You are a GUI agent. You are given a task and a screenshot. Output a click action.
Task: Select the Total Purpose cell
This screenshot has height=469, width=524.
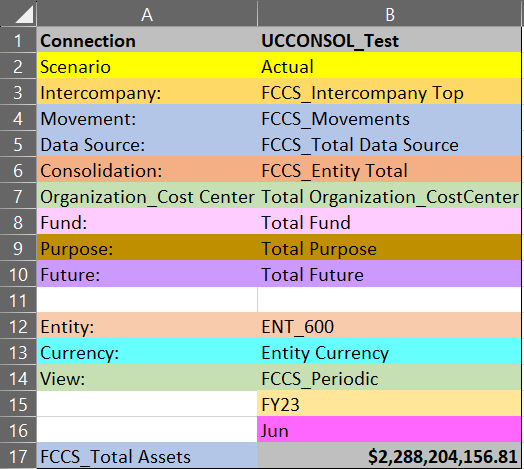(x=389, y=248)
